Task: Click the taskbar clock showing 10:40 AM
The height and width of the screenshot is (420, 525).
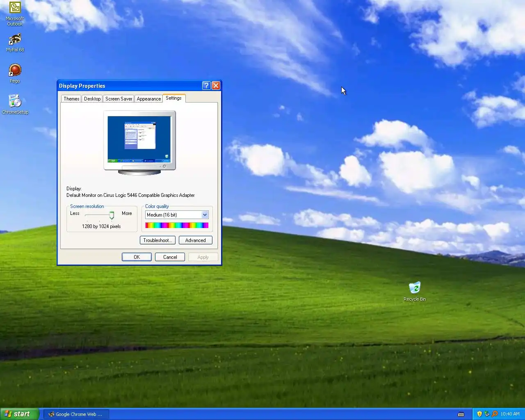Action: [510, 414]
